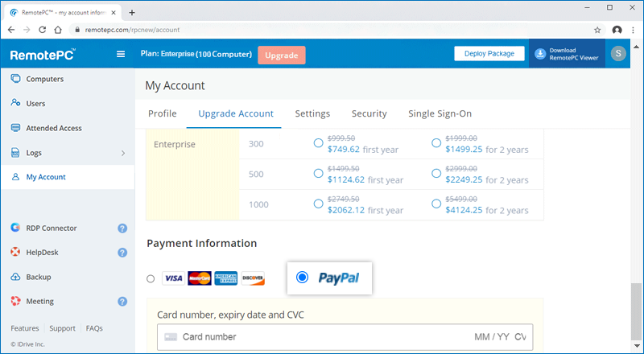This screenshot has height=354, width=644.
Task: Click the scrollbar down arrow
Action: tap(636, 346)
